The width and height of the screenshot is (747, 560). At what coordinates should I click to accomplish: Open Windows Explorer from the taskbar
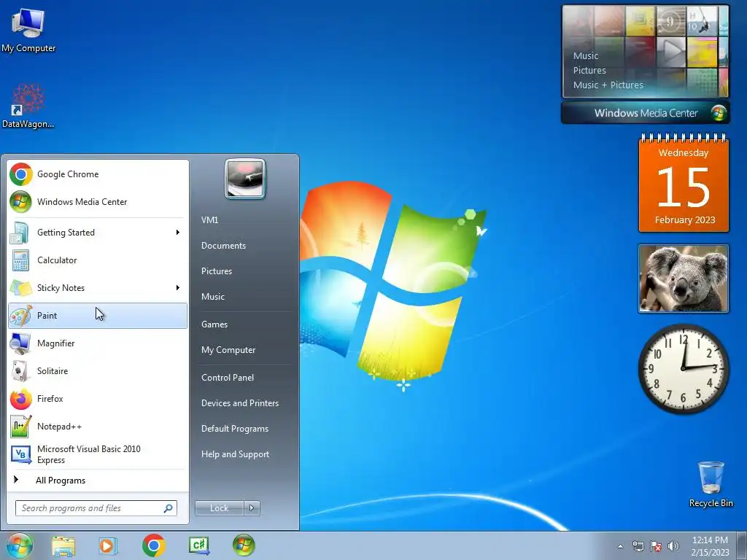tap(63, 545)
